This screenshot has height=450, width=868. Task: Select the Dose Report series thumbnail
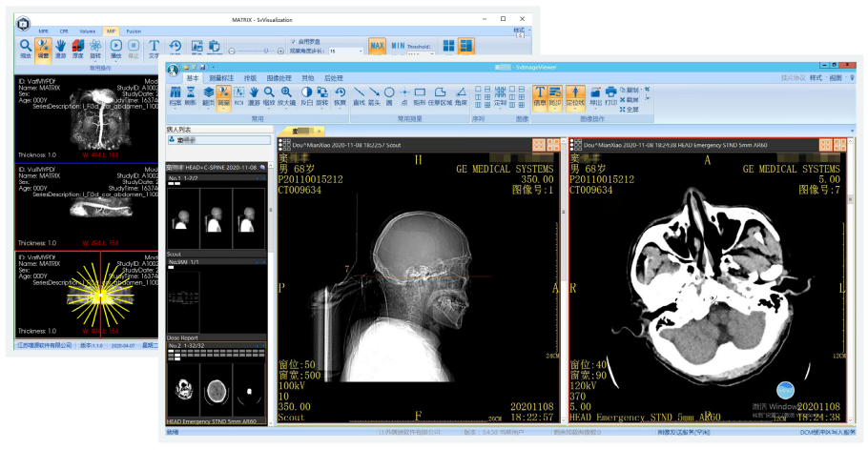(183, 301)
